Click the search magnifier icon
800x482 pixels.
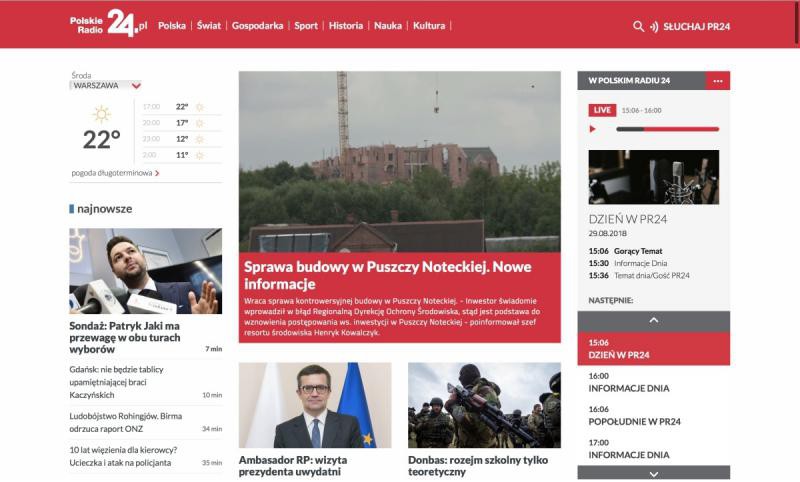click(x=638, y=26)
